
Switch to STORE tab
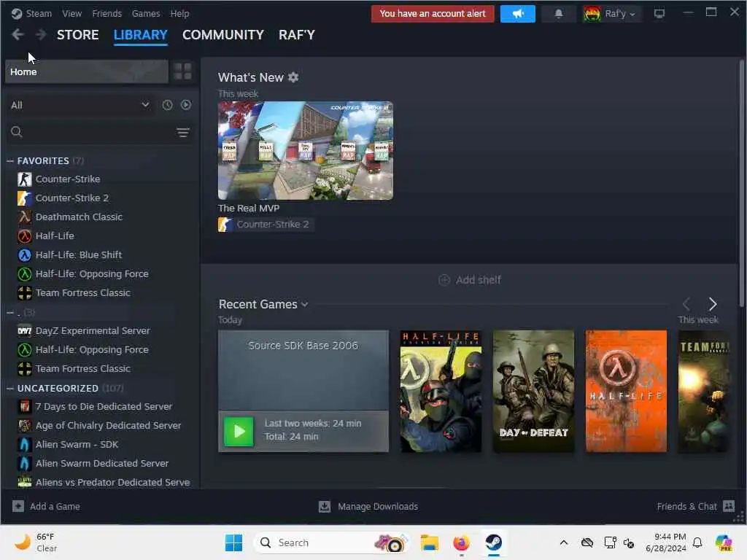coord(77,35)
